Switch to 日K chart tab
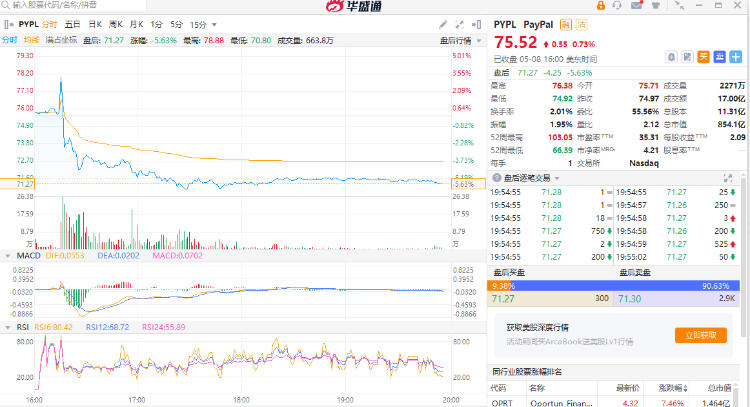 coord(95,24)
